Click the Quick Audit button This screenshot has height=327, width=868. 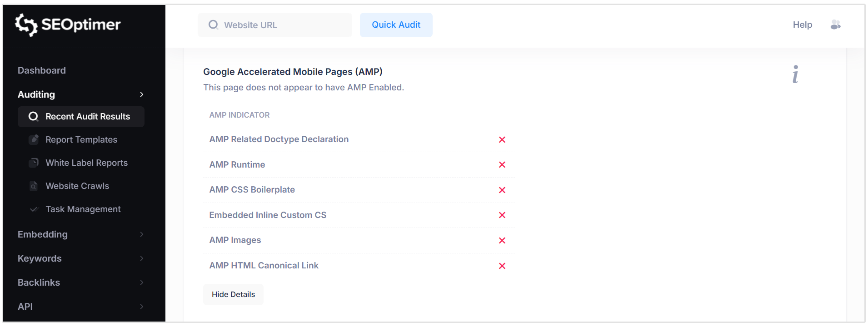point(396,25)
